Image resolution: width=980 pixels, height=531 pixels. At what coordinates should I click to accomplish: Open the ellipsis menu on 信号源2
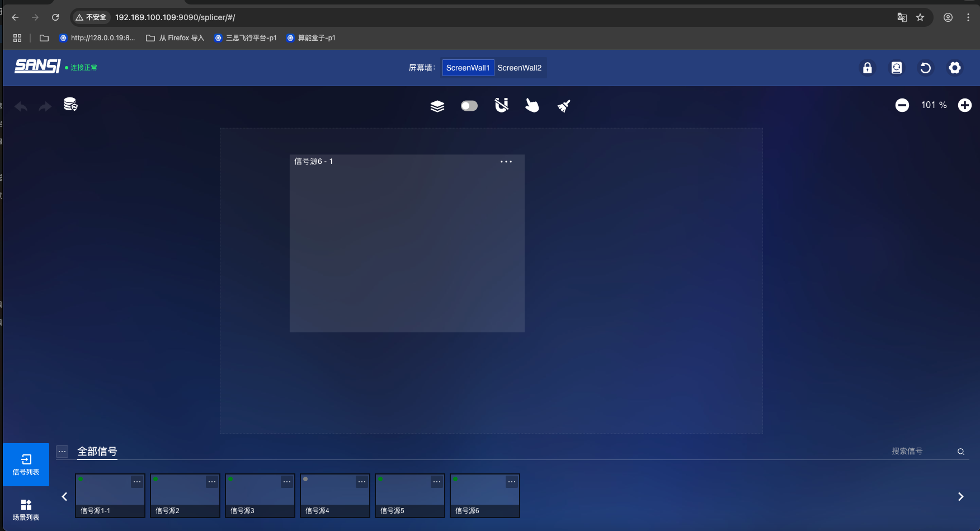click(212, 482)
